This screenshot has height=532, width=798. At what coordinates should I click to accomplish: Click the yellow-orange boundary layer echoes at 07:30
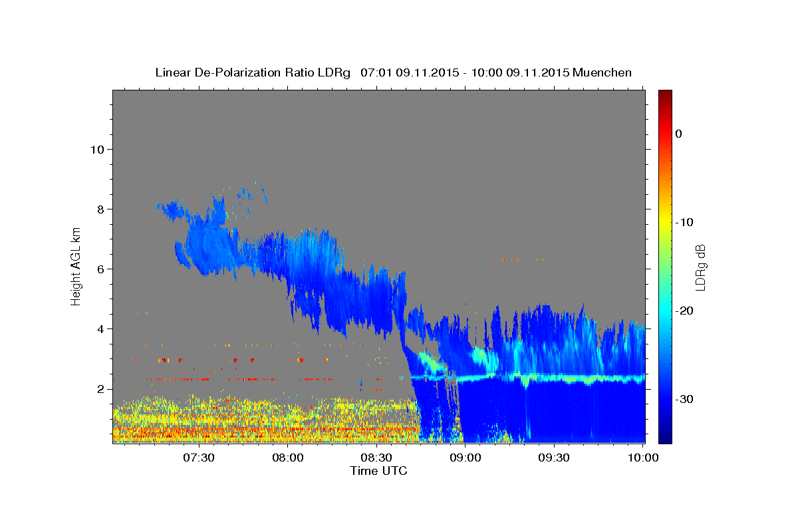(x=198, y=420)
